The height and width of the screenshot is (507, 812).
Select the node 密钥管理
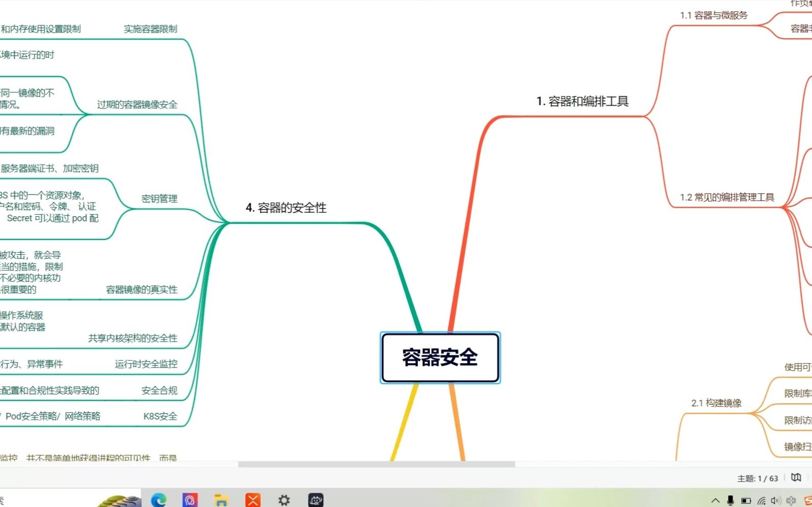pos(159,199)
